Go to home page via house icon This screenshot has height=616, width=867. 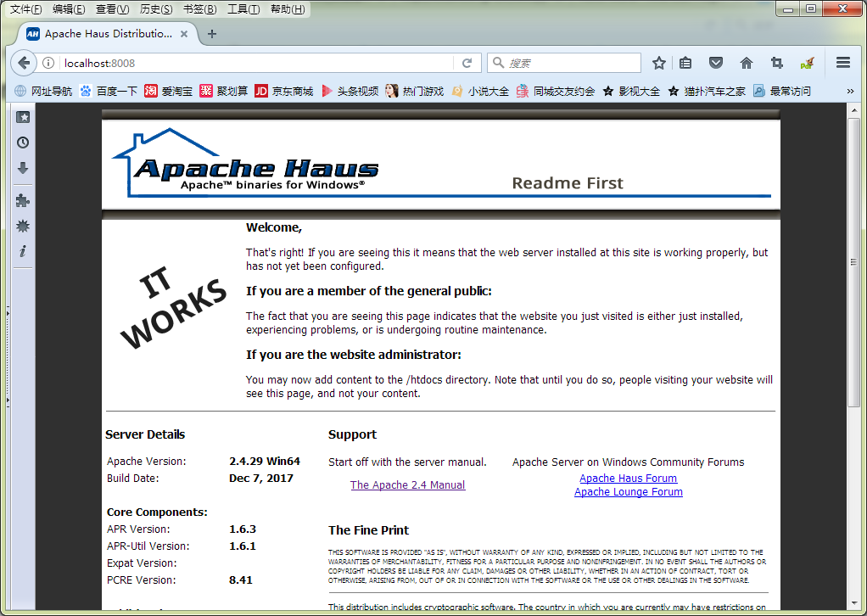[747, 63]
